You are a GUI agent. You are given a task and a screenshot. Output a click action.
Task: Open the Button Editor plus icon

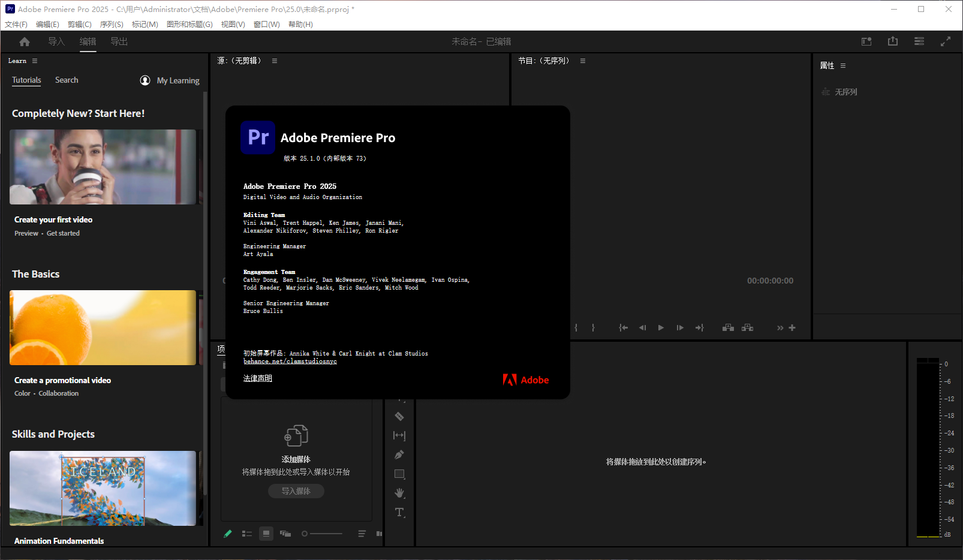(x=792, y=327)
